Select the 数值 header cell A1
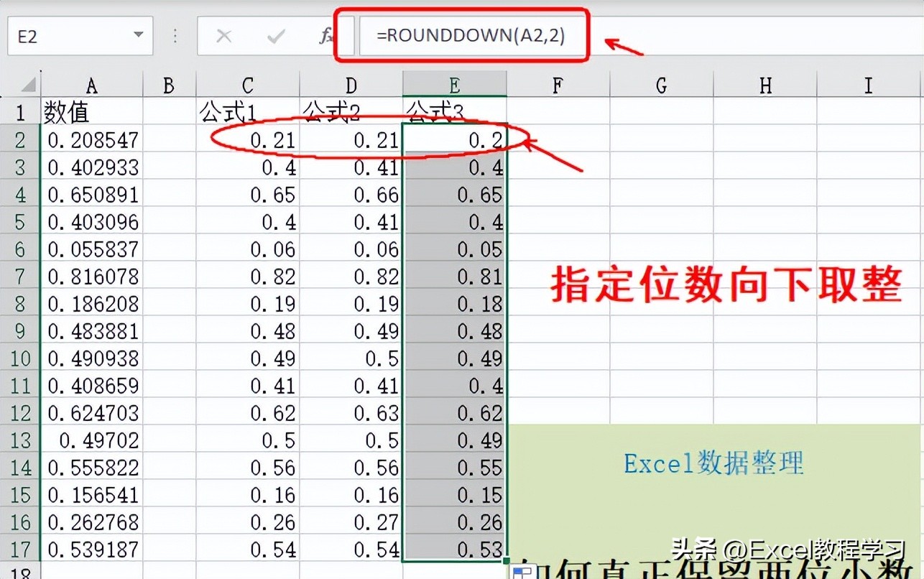924x579 pixels. coord(91,112)
